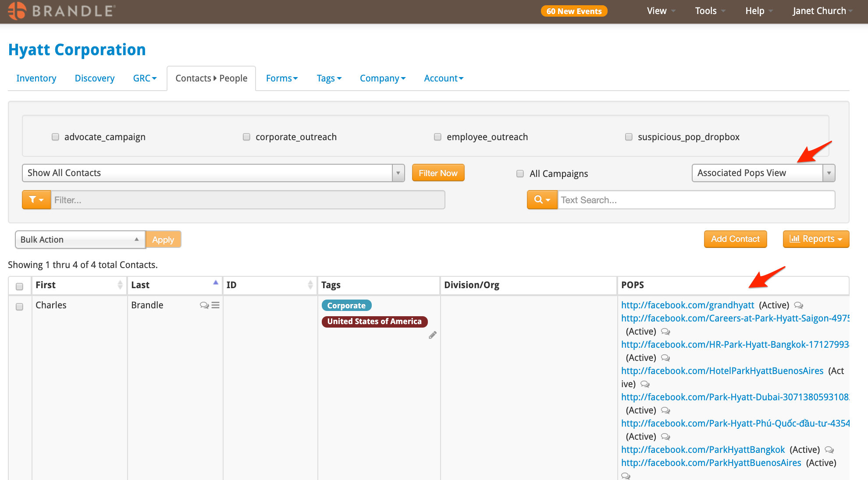Open comments for contact Brandle
The width and height of the screenshot is (868, 480).
tap(204, 305)
